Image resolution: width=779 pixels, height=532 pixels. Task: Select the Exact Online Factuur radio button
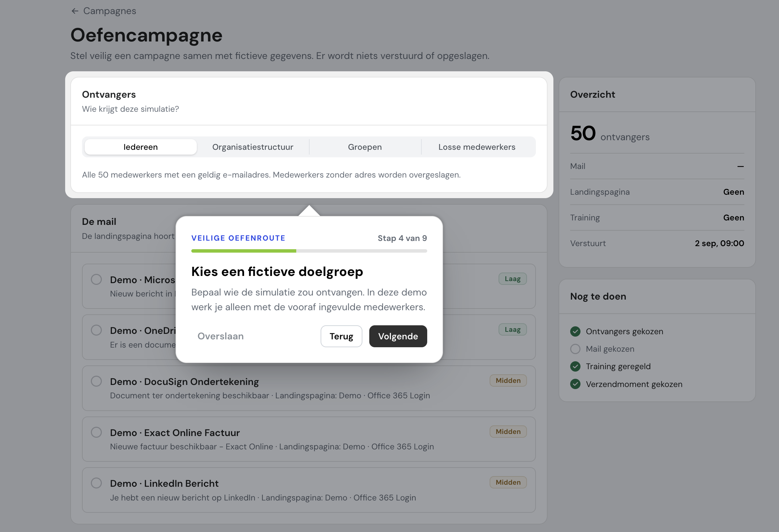[96, 432]
